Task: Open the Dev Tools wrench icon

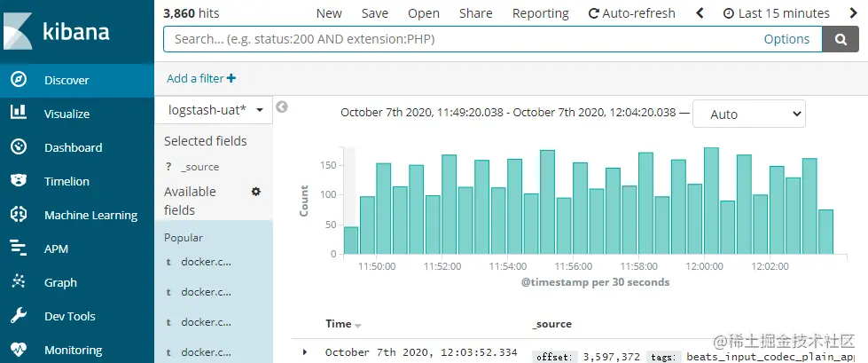Action: click(x=19, y=316)
